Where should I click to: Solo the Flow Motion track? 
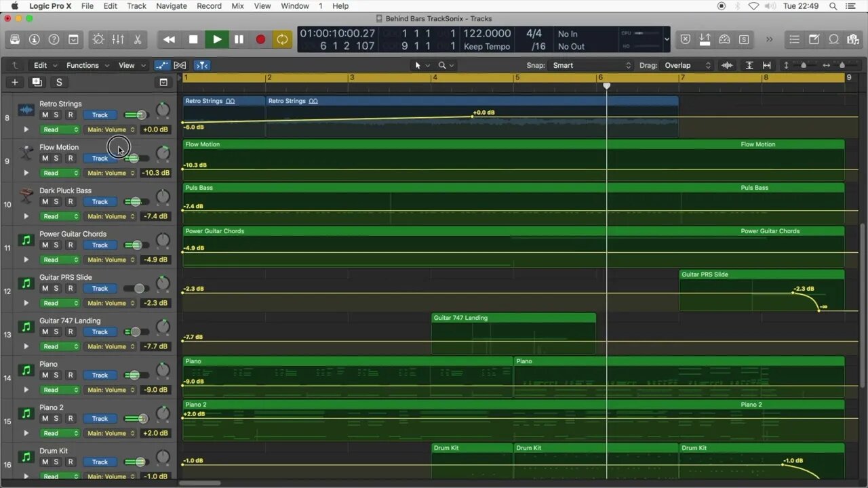(56, 158)
